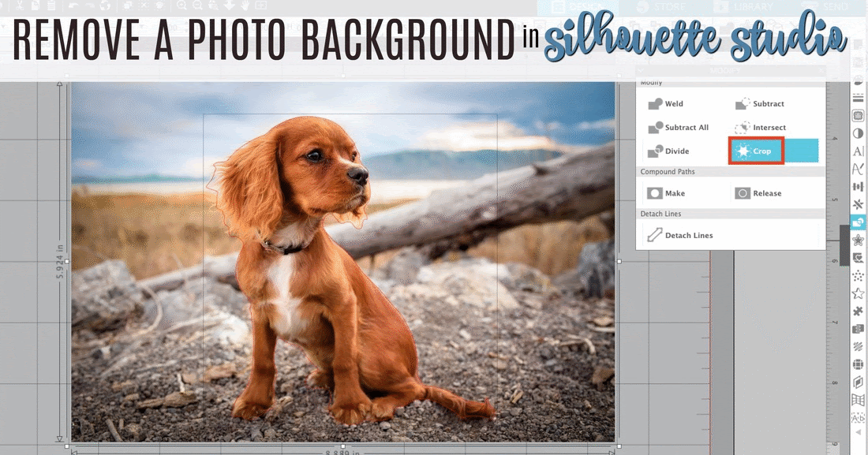
Task: Click the Zoom In magnifier icon
Action: [x=181, y=6]
